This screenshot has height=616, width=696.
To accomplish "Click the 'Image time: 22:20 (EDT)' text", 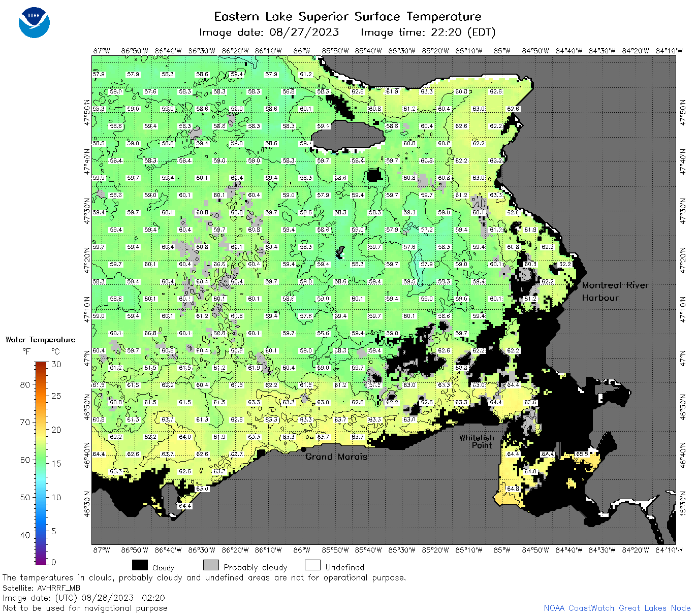I will pos(428,33).
